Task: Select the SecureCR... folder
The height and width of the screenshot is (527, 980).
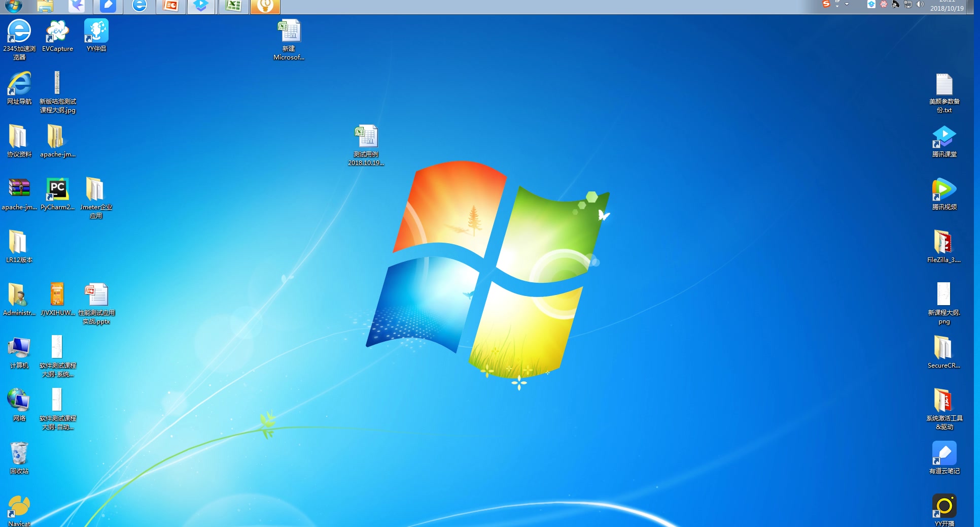Action: tap(944, 352)
